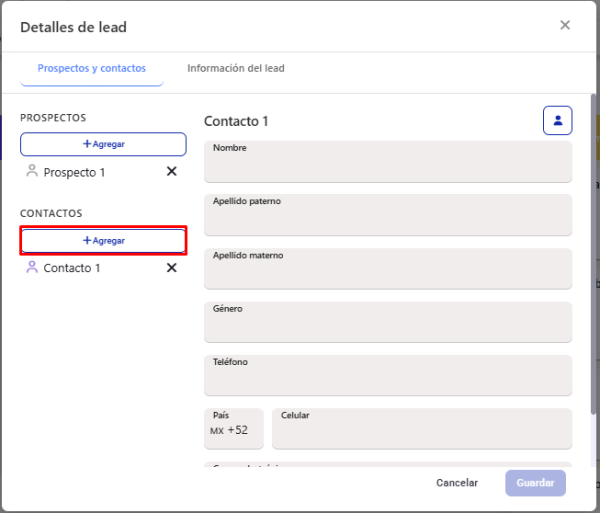Focus the Apellido paterno field
The height and width of the screenshot is (513, 600).
point(388,215)
